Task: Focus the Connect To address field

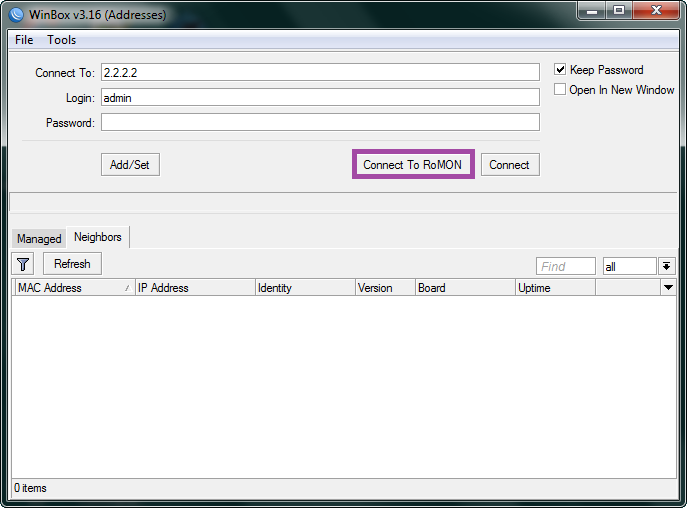Action: pyautogui.click(x=320, y=72)
